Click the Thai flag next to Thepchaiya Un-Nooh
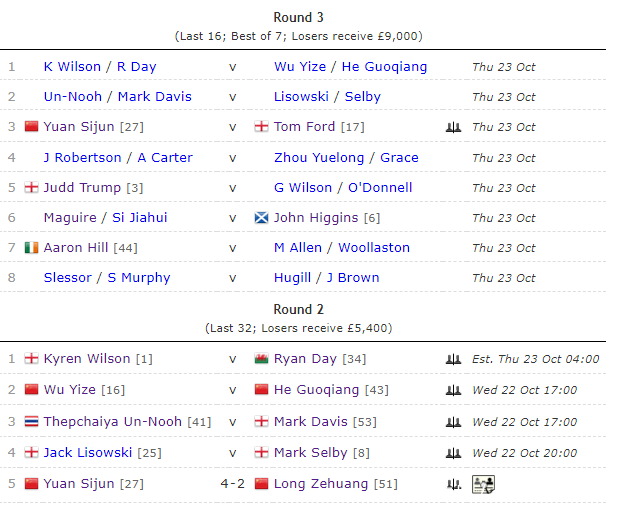 point(31,422)
